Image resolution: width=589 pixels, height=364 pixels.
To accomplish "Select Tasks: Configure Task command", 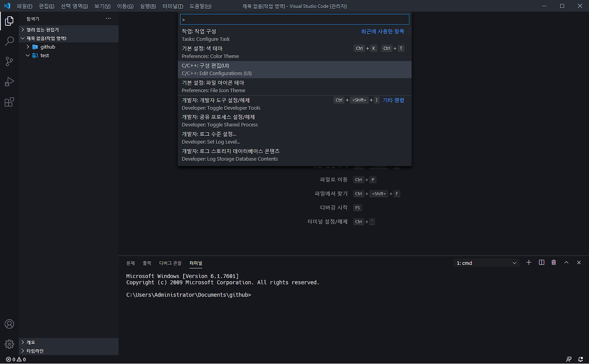I will 294,35.
